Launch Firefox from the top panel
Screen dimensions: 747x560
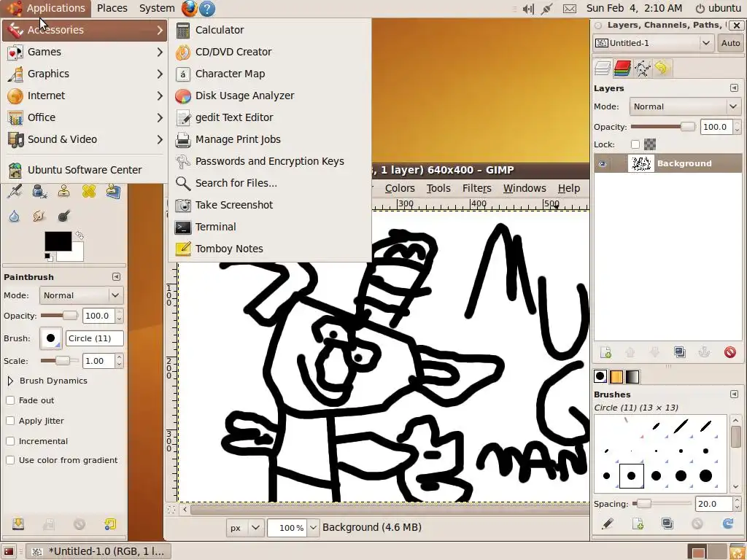pyautogui.click(x=189, y=8)
